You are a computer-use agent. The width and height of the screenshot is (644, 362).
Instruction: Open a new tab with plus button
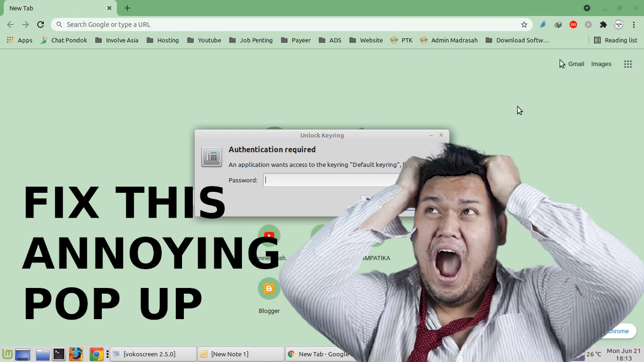127,8
